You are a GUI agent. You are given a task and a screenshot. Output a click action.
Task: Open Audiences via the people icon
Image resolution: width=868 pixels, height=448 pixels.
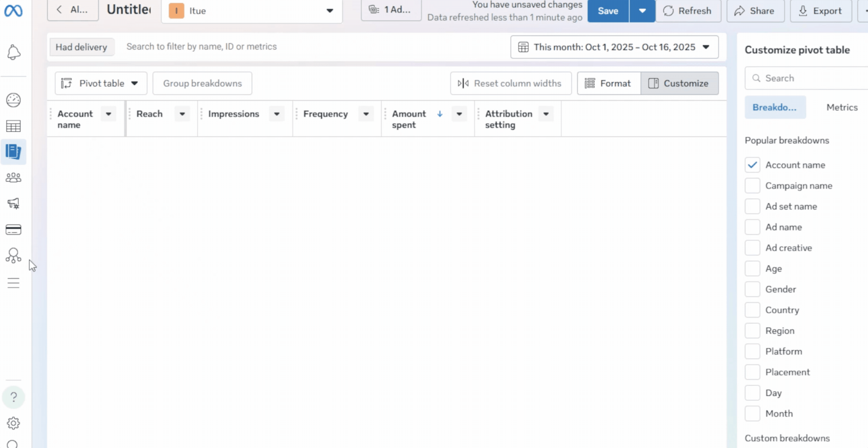coord(14,178)
